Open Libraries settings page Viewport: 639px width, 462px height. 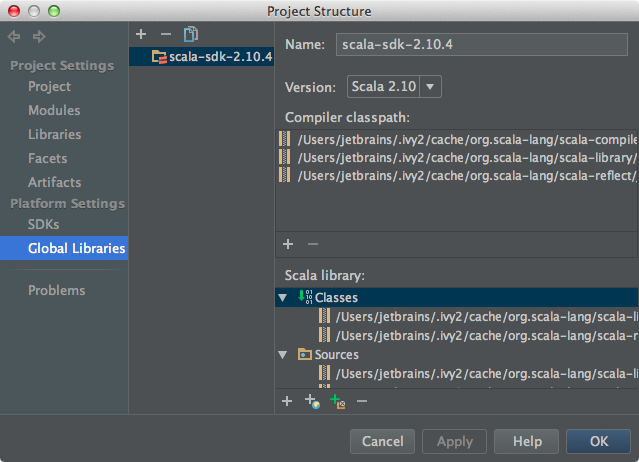point(55,134)
